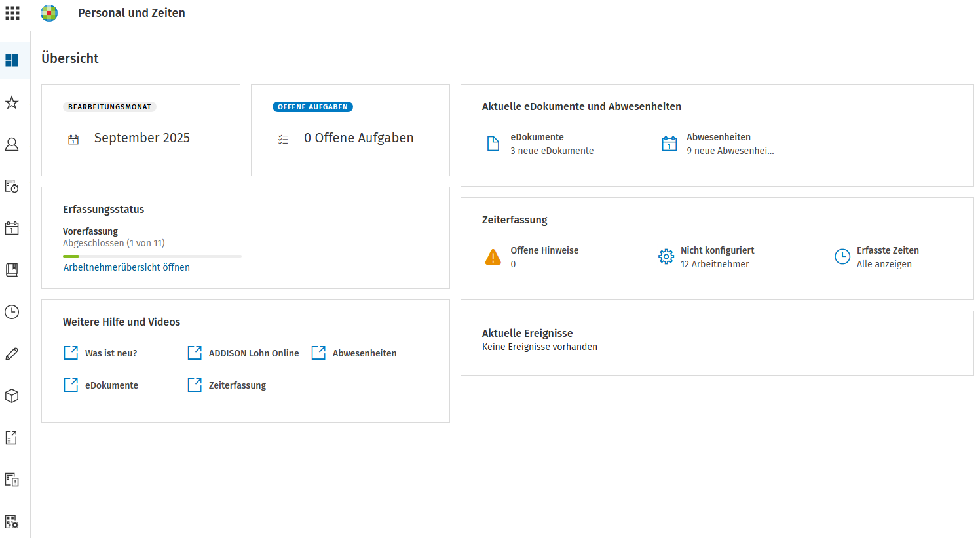Click external-link icon beside ADDISON Lohn Online

195,353
